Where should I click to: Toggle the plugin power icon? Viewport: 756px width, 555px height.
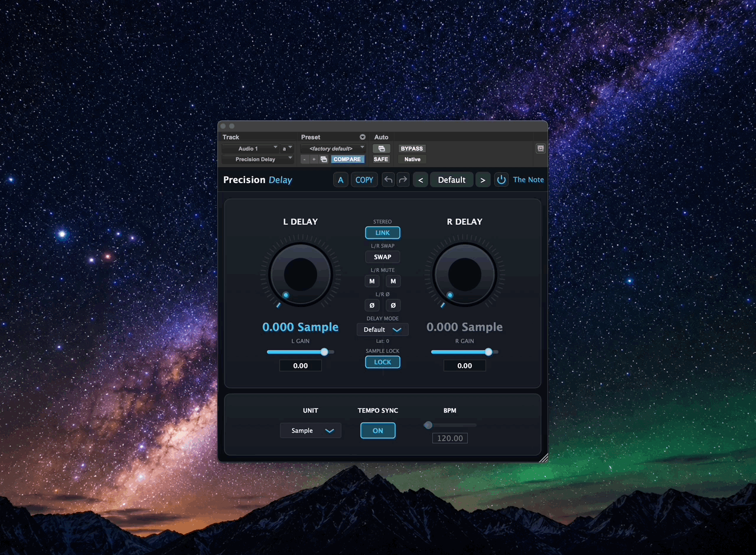pos(501,180)
